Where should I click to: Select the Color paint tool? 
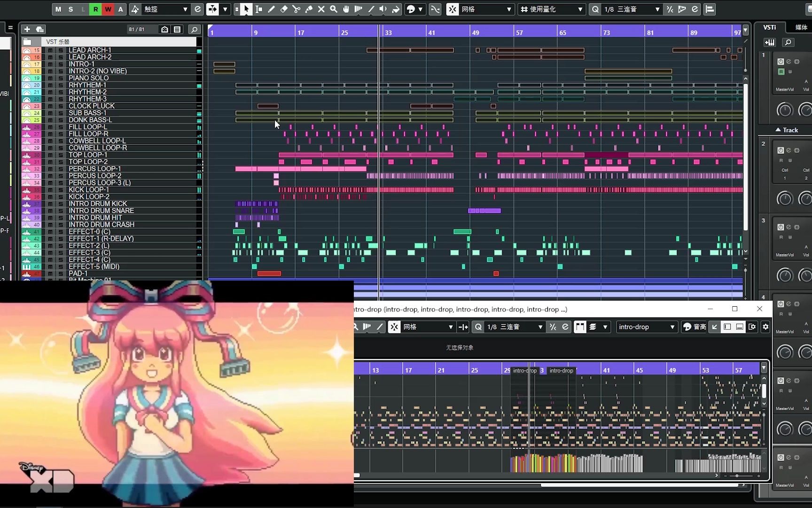[x=396, y=9]
